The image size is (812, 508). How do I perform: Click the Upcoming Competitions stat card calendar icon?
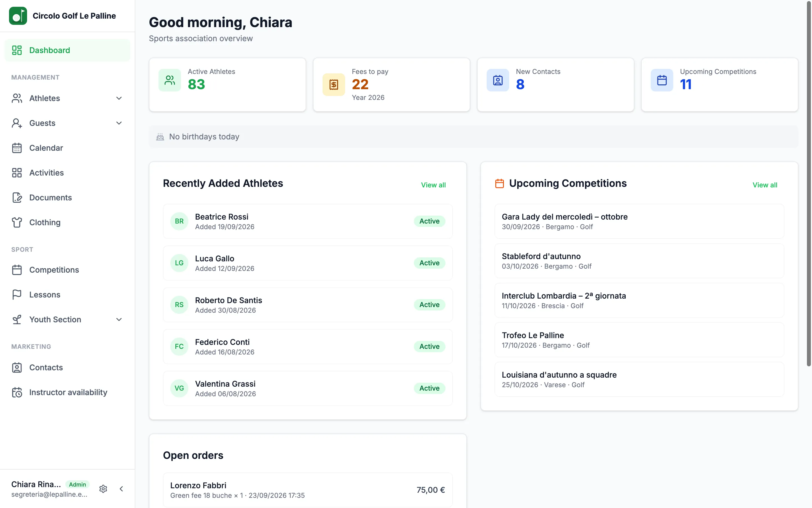tap(662, 80)
